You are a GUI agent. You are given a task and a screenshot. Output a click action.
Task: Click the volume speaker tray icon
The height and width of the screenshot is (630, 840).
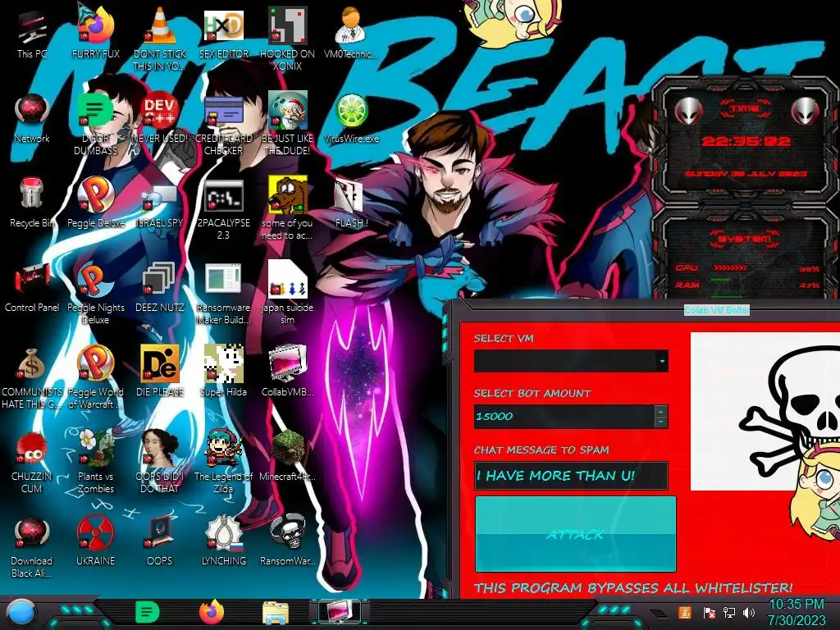(x=749, y=612)
